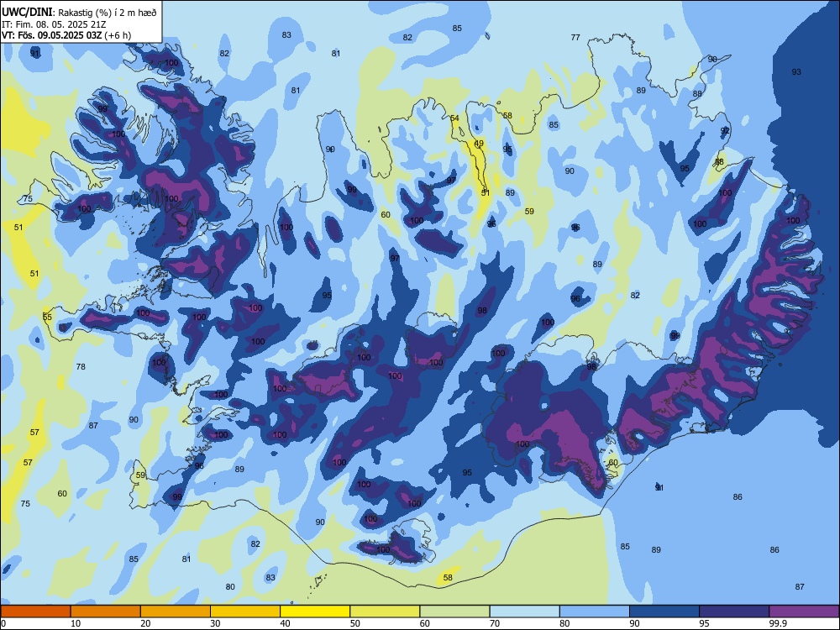Image resolution: width=840 pixels, height=630 pixels.
Task: Select the medium blue 80–90 legend swatch
Action: point(595,612)
